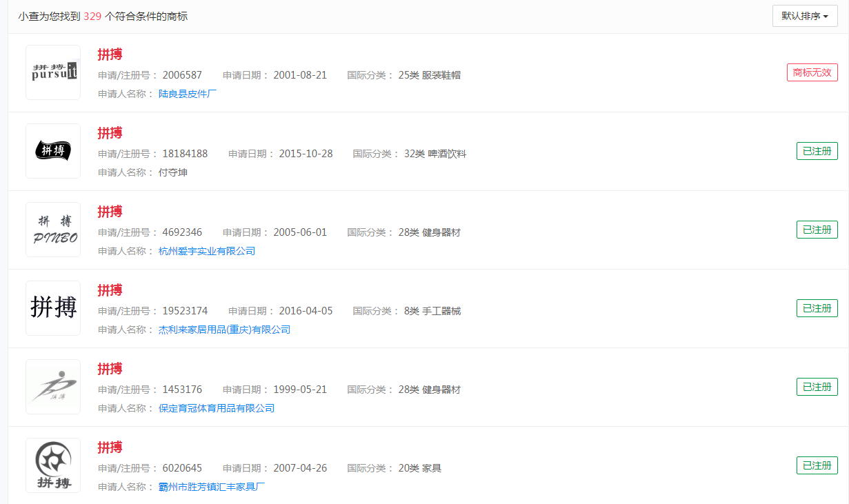Viewport: 849px width, 504px height.
Task: Open the black banner logo thumbnail for 18184188
Action: [53, 151]
